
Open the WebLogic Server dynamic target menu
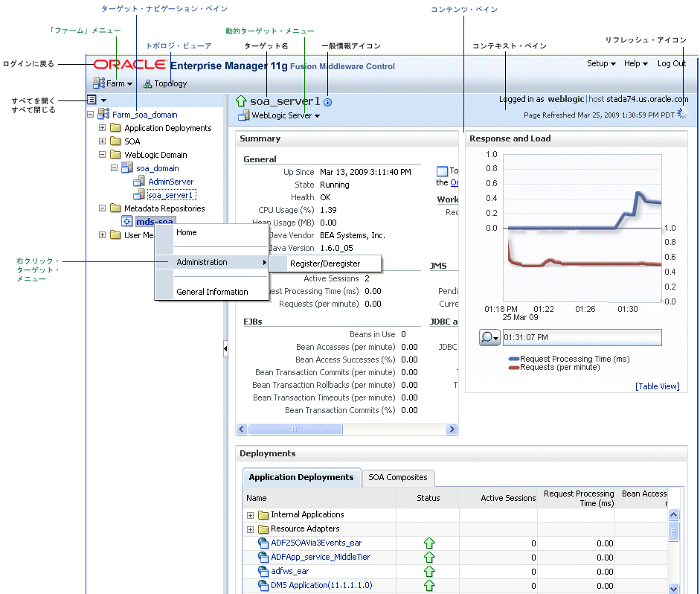coord(285,115)
